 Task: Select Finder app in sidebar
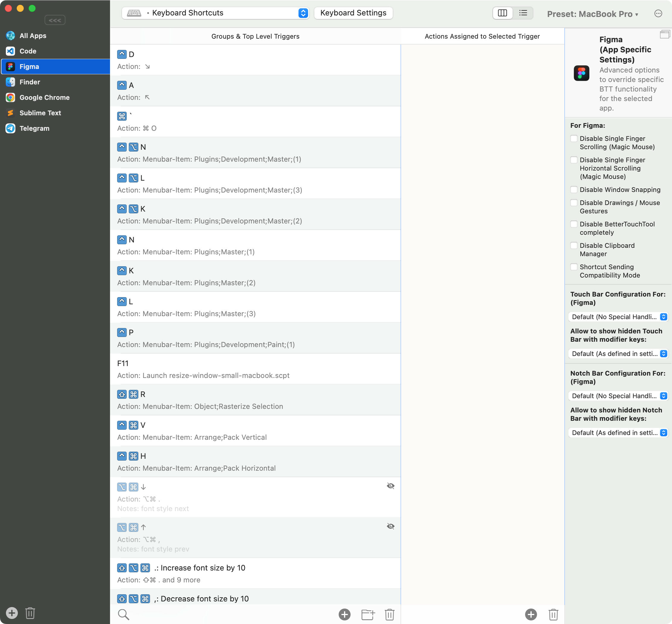point(55,82)
